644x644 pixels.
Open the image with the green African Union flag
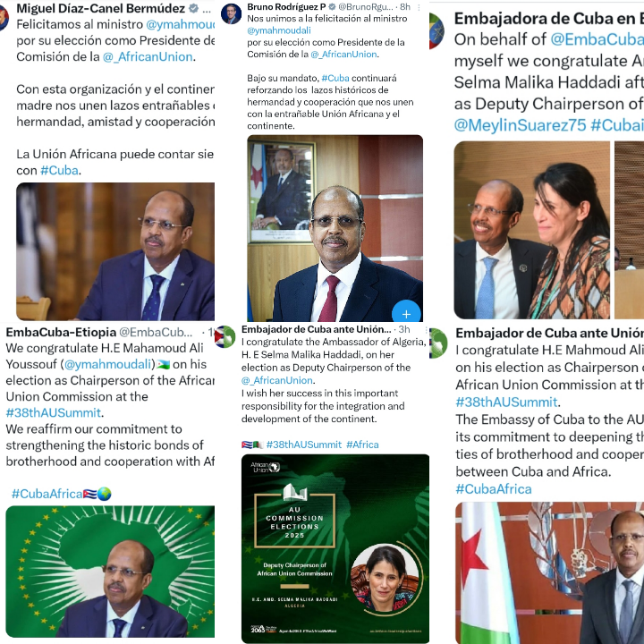[x=110, y=572]
